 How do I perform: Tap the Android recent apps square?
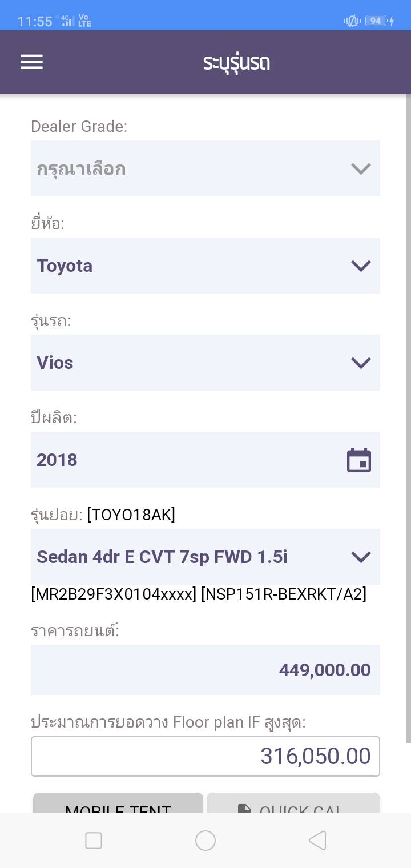tap(94, 841)
